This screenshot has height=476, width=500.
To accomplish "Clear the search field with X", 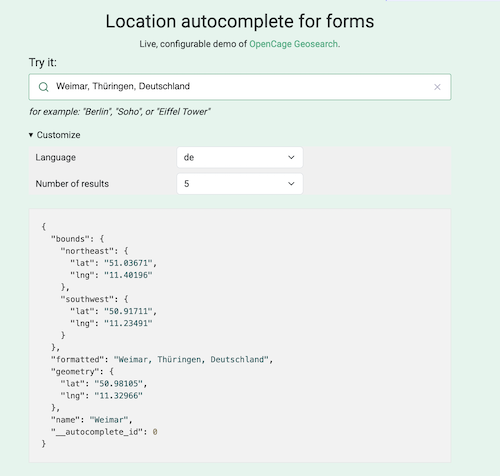I will [x=437, y=87].
